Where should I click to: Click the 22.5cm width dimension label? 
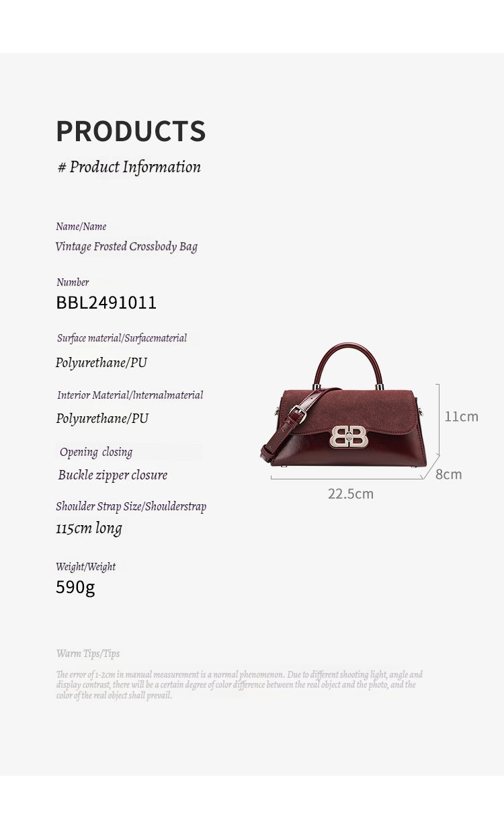pyautogui.click(x=351, y=494)
